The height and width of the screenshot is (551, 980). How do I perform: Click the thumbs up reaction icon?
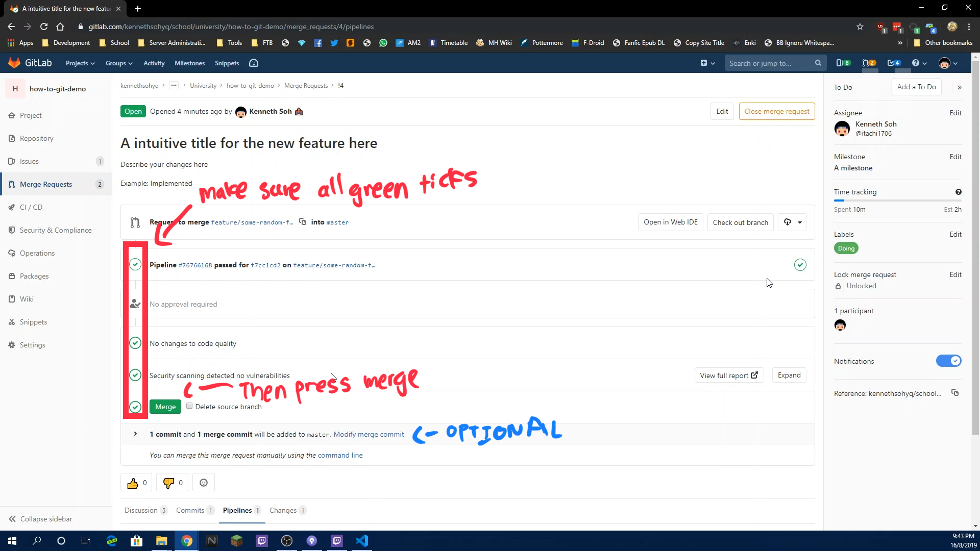click(x=133, y=482)
